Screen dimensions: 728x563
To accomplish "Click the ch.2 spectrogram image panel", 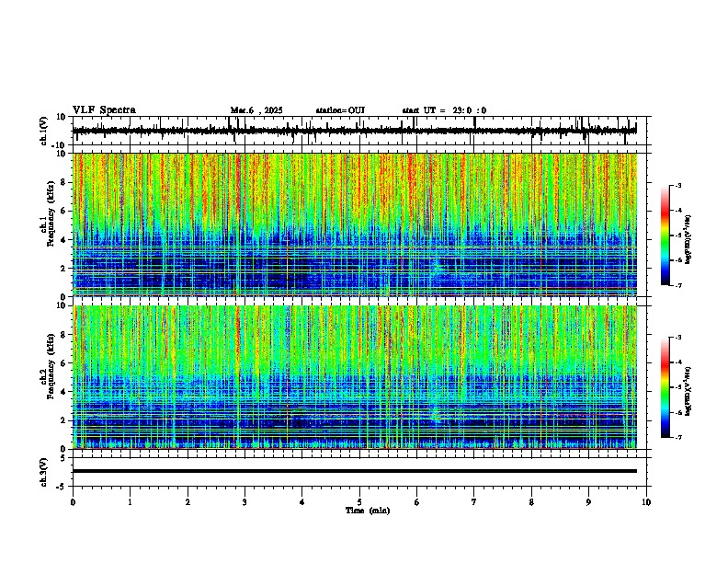I will [355, 377].
